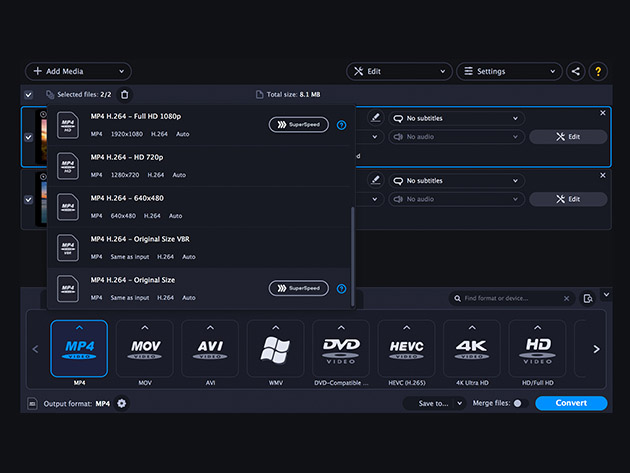
Task: Click the Selected files 2/2 label
Action: click(79, 94)
